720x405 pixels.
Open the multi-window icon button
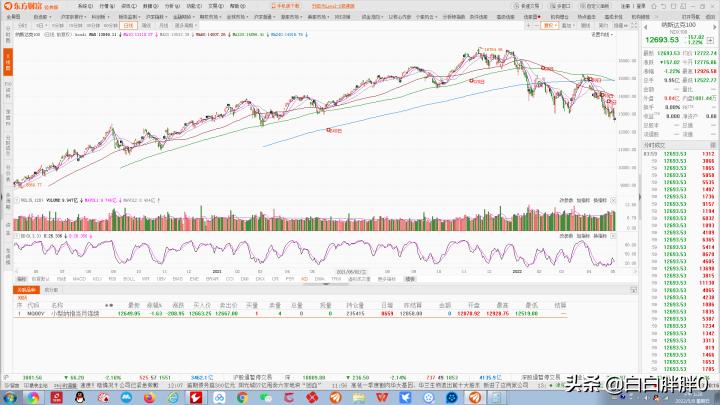560,6
